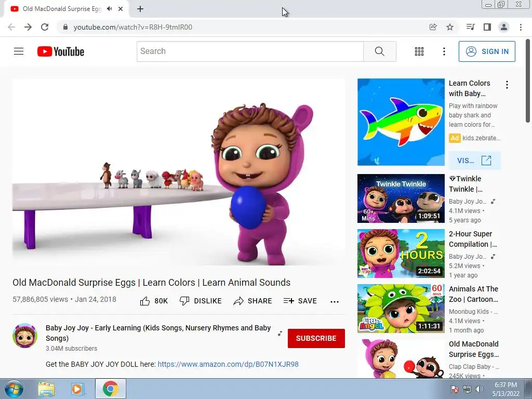Screen dimensions: 532x399
Task: Click the 2-Hour Super Compilation title
Action: 473,239
